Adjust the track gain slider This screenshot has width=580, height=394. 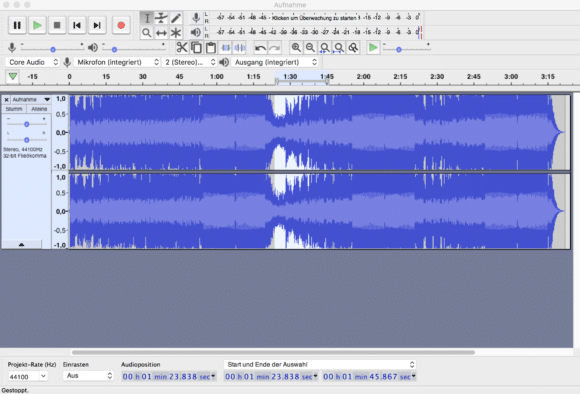(27, 124)
